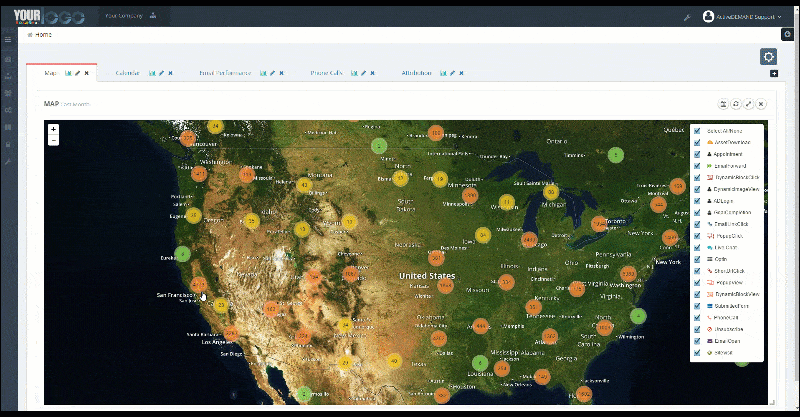Expand the Map panel to fullscreen

tap(748, 104)
